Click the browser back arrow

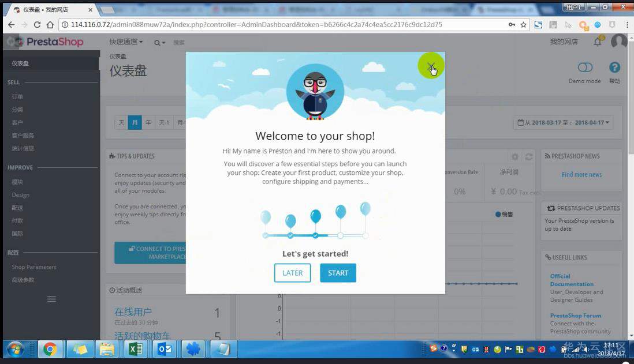pyautogui.click(x=12, y=25)
